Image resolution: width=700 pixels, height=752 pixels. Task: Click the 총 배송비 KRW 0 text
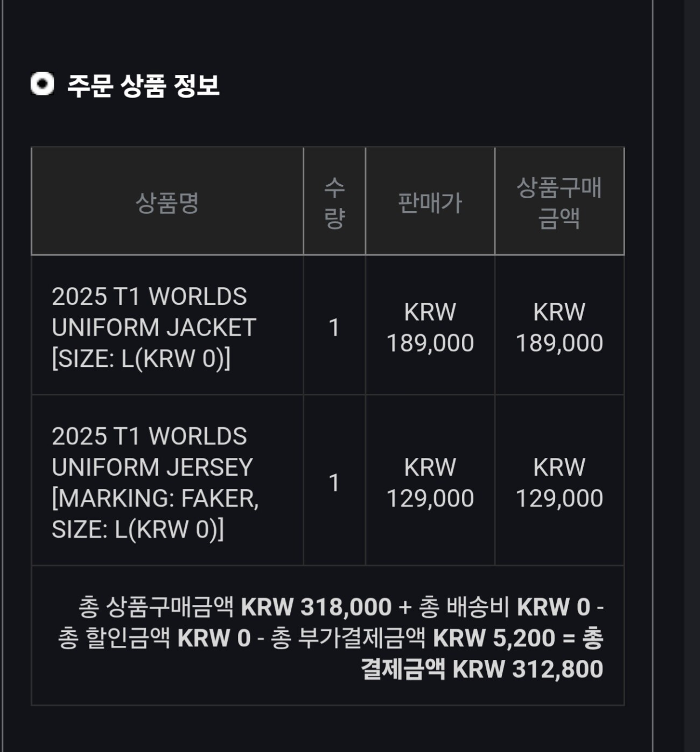click(x=504, y=607)
